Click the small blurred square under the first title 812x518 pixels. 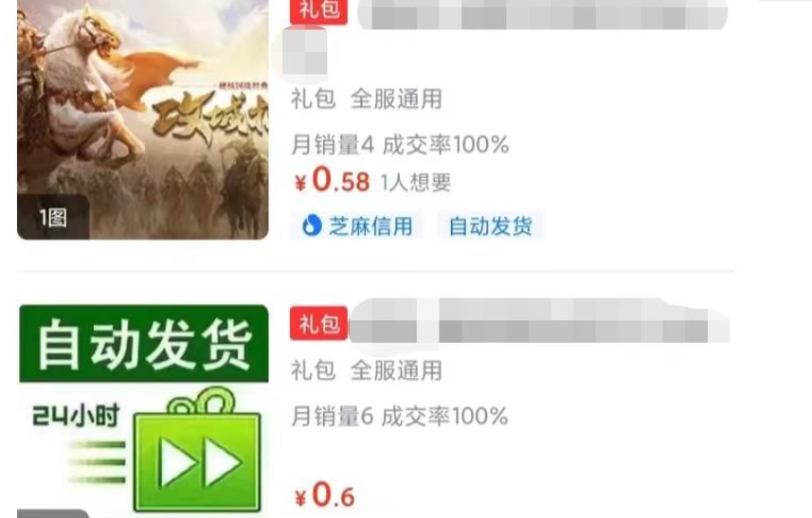[x=304, y=54]
